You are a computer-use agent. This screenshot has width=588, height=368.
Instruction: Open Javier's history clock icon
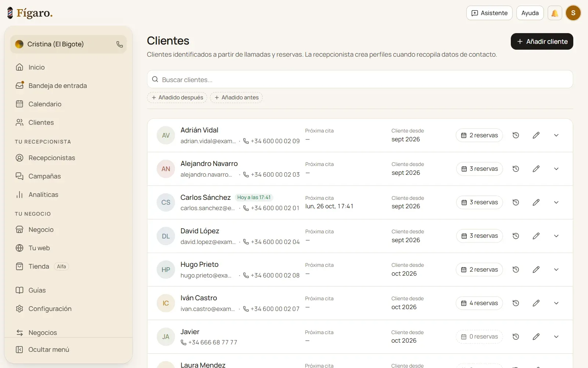pos(516,336)
